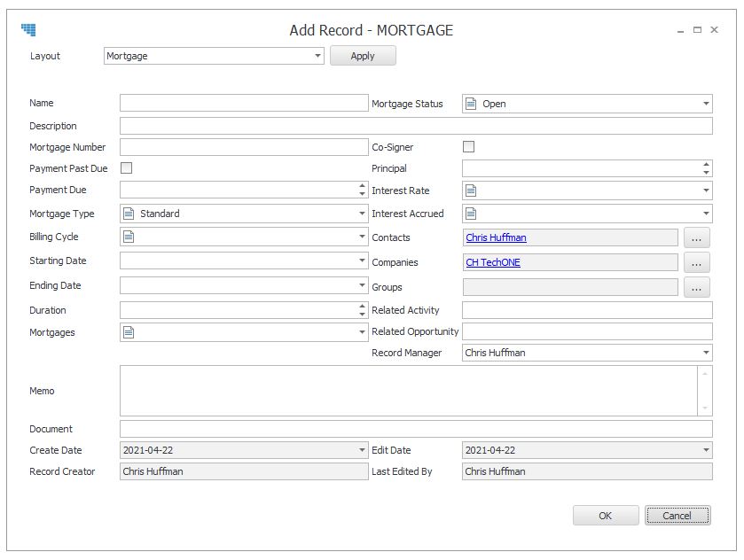744x560 pixels.
Task: Open the Record Manager dropdown
Action: click(x=706, y=353)
